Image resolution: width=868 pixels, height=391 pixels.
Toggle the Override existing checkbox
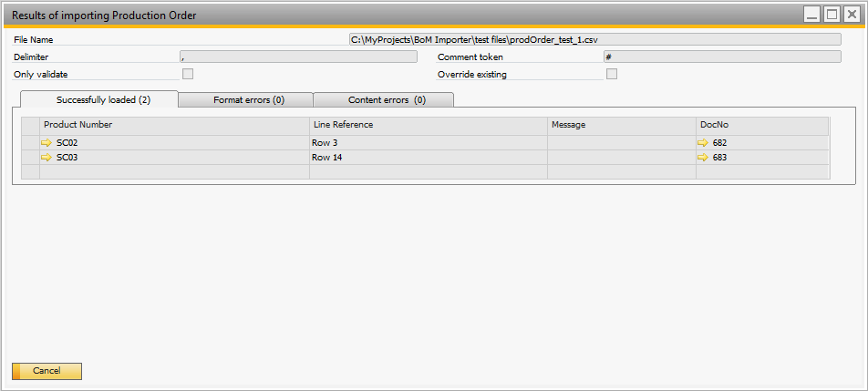click(612, 74)
